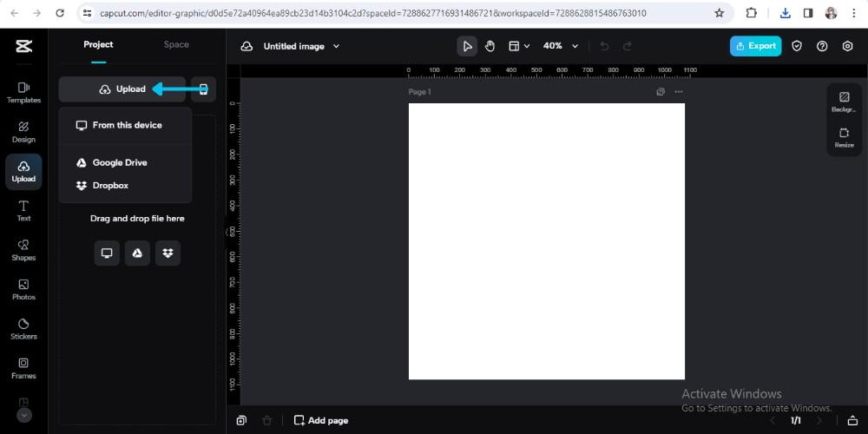Click the CapCut logo icon
Viewport: 868px width, 434px height.
(23, 47)
